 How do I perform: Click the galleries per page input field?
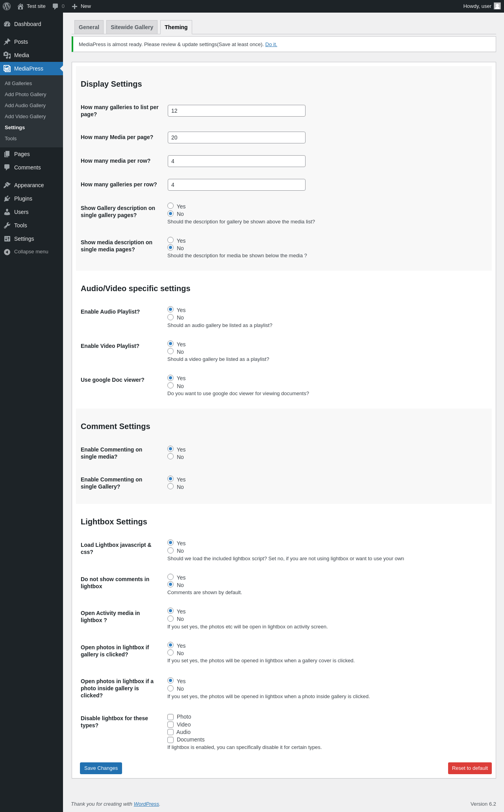tap(236, 111)
